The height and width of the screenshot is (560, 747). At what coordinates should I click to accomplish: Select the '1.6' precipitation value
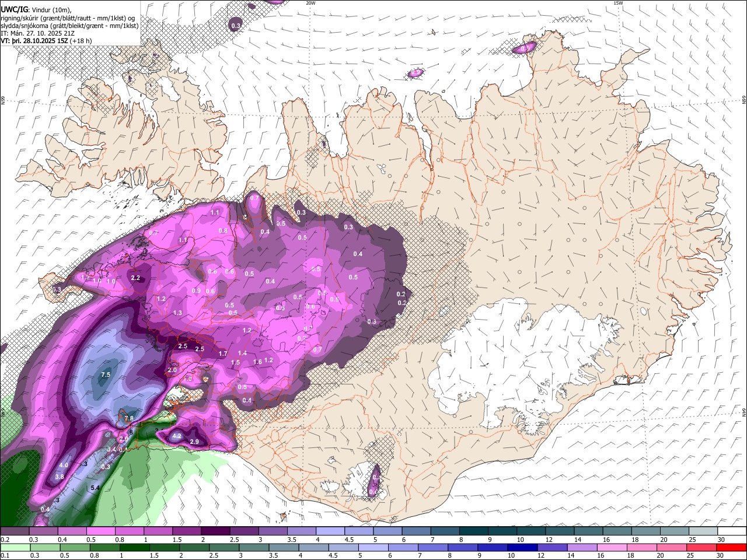[257, 362]
